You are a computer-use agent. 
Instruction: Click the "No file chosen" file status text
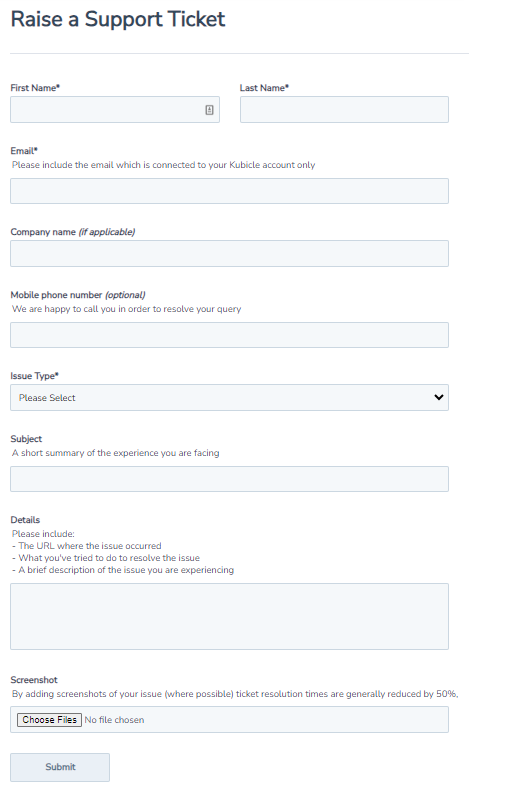(114, 720)
